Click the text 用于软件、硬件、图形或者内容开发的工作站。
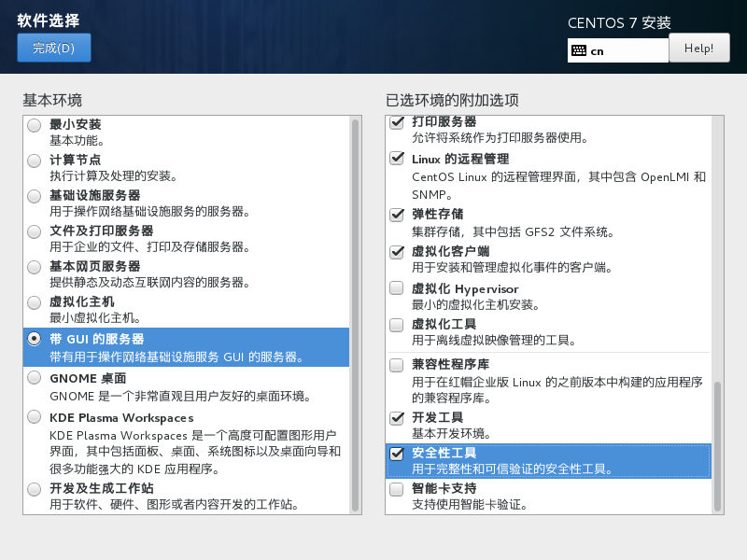Screen dimensions: 747x560 (175, 504)
